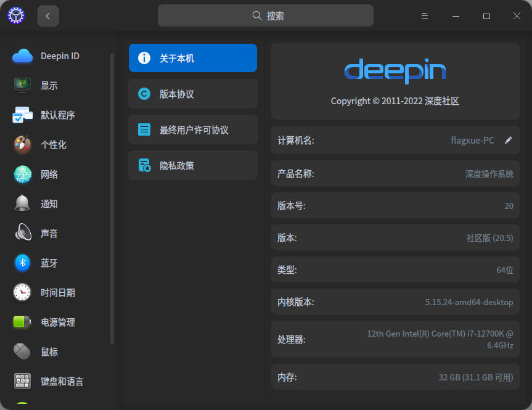
Task: Open the Edition License (版本协议) tab
Action: [x=193, y=94]
